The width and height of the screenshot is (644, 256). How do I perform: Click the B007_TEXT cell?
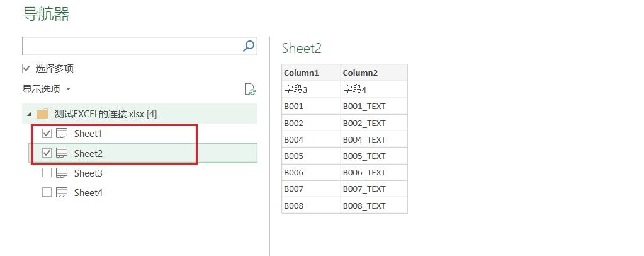point(374,189)
